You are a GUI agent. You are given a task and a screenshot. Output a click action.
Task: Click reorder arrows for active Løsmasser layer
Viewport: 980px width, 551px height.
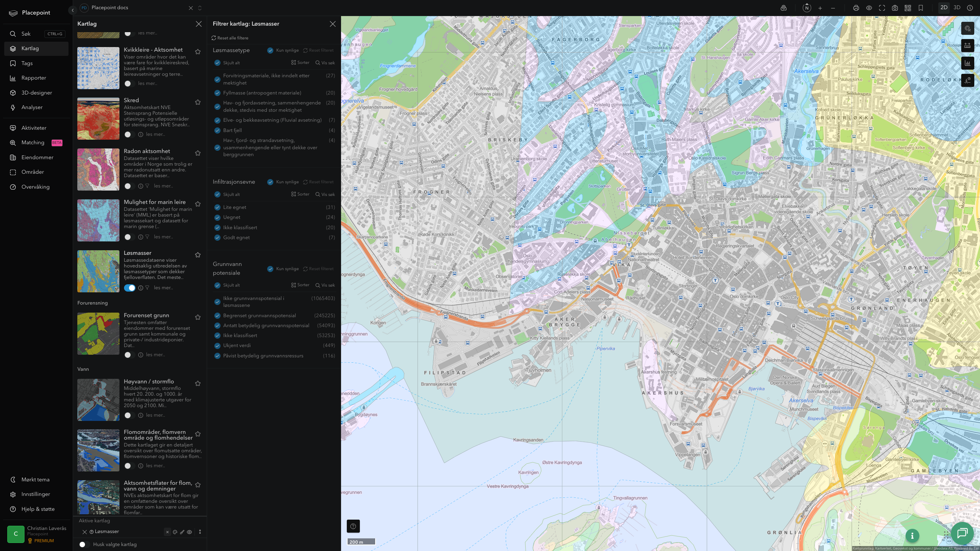[x=200, y=532]
